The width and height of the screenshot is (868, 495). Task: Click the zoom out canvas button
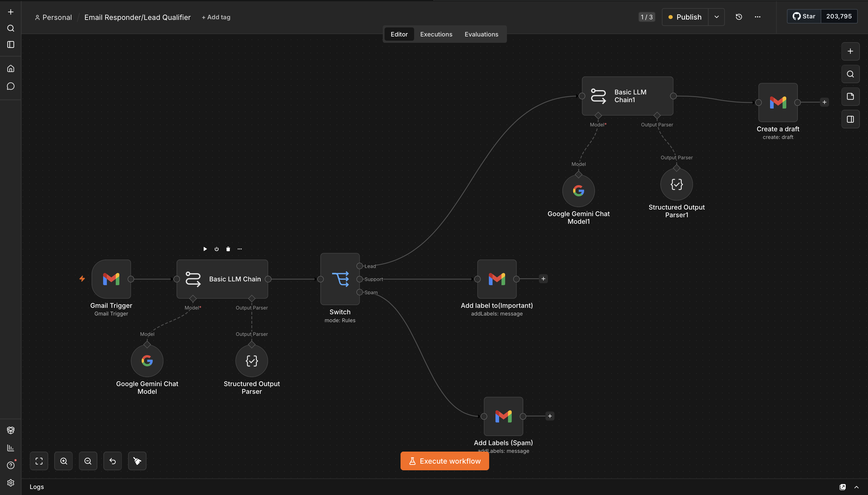[x=88, y=461]
